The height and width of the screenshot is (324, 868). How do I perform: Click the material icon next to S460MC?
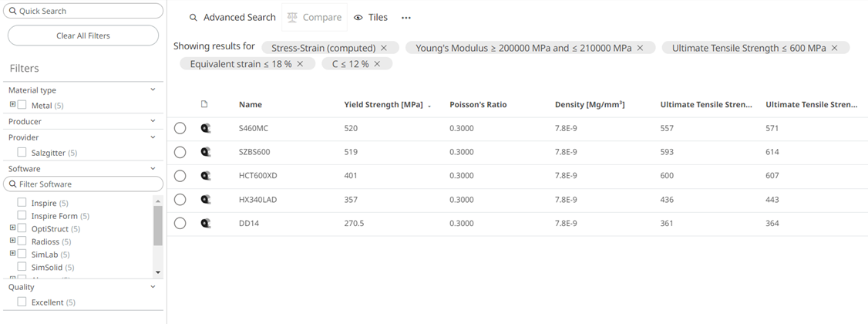[x=205, y=129]
